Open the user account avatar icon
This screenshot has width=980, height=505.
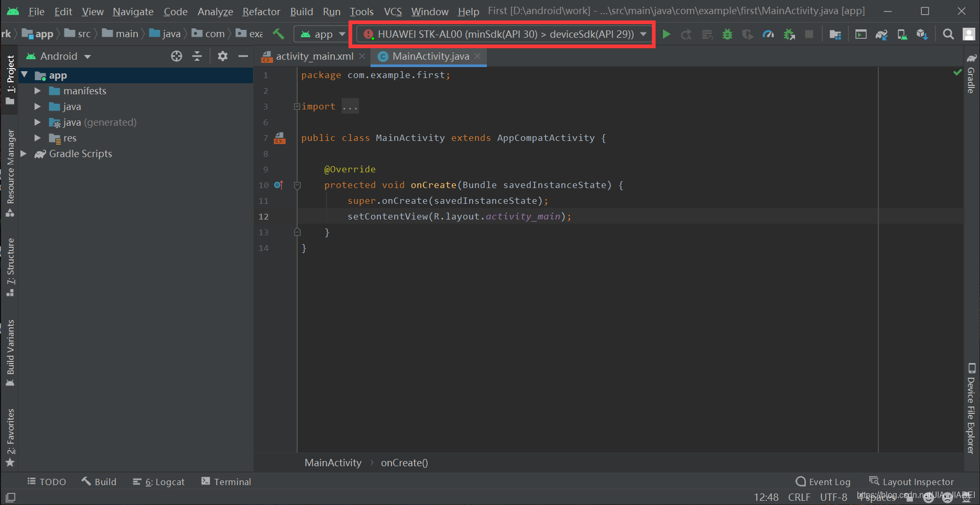click(x=969, y=35)
